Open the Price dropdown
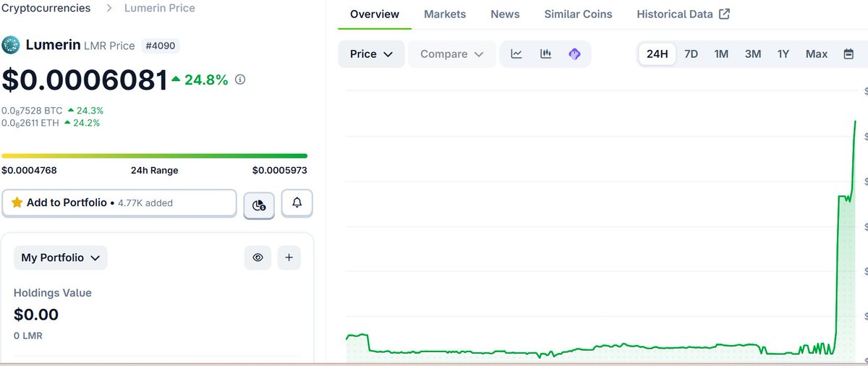The height and width of the screenshot is (366, 868). click(x=371, y=54)
